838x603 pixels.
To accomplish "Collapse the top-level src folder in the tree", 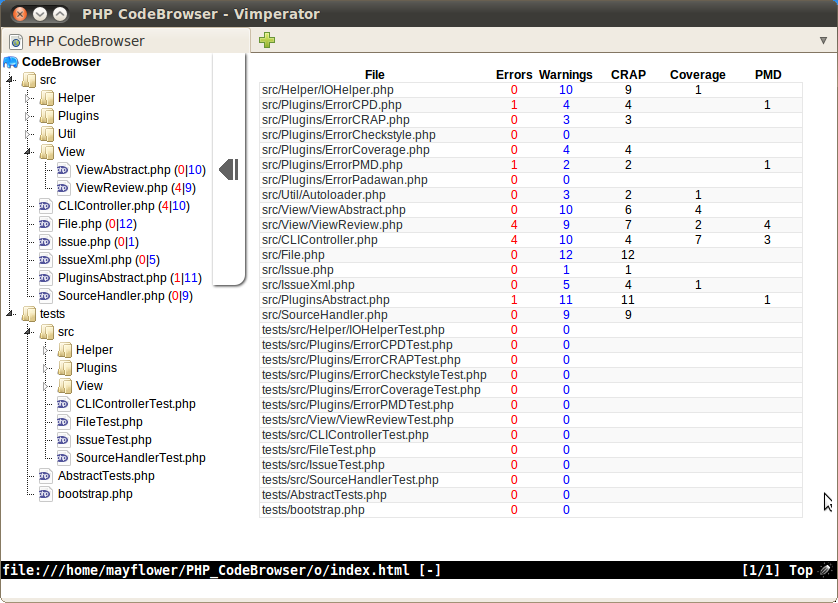I will 11,80.
